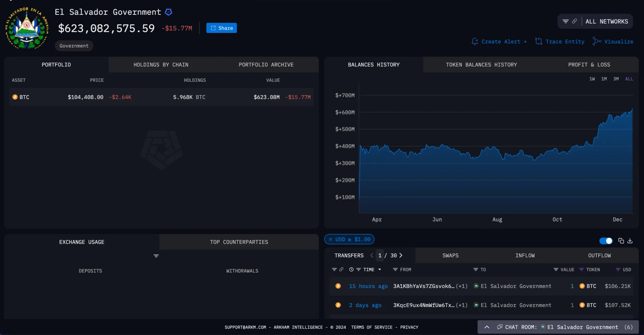Click the BTC coin icon in portfolio row
This screenshot has width=644, height=335.
pos(15,97)
